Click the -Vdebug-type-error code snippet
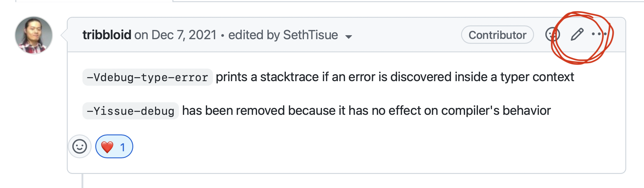Screen dimensions: 644x188 pos(147,77)
